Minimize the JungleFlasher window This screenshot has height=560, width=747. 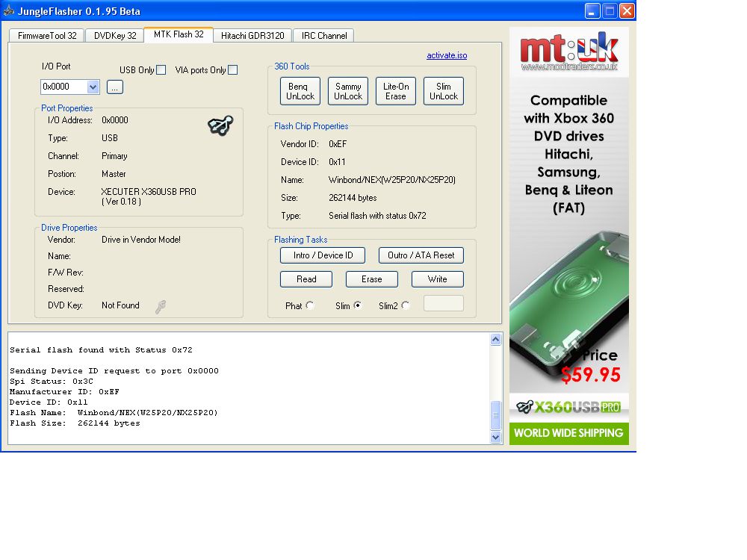[x=592, y=11]
